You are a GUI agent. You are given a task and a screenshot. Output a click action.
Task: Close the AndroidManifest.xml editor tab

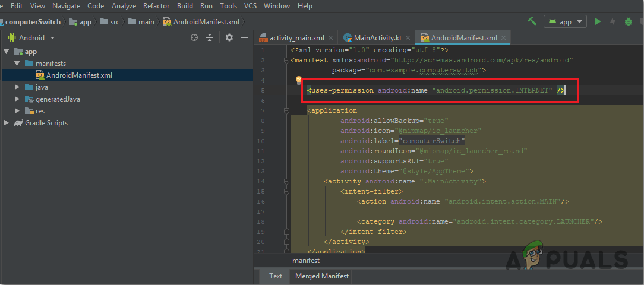[x=504, y=37]
